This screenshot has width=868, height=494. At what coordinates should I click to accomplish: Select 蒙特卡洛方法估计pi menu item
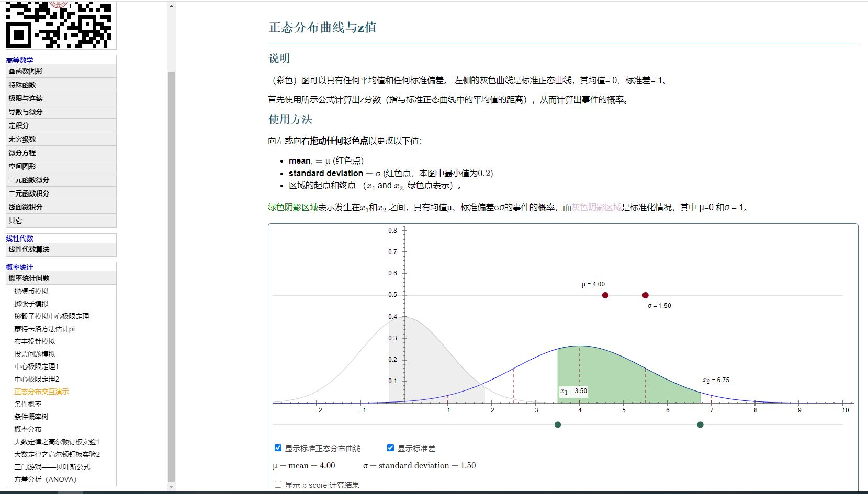[44, 329]
